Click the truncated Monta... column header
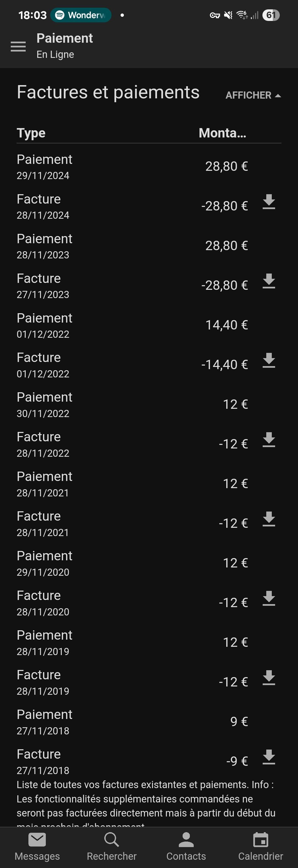 [222, 133]
